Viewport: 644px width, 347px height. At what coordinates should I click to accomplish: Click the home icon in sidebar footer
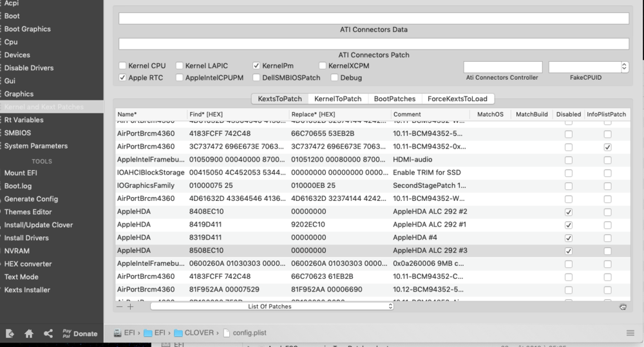(x=29, y=333)
